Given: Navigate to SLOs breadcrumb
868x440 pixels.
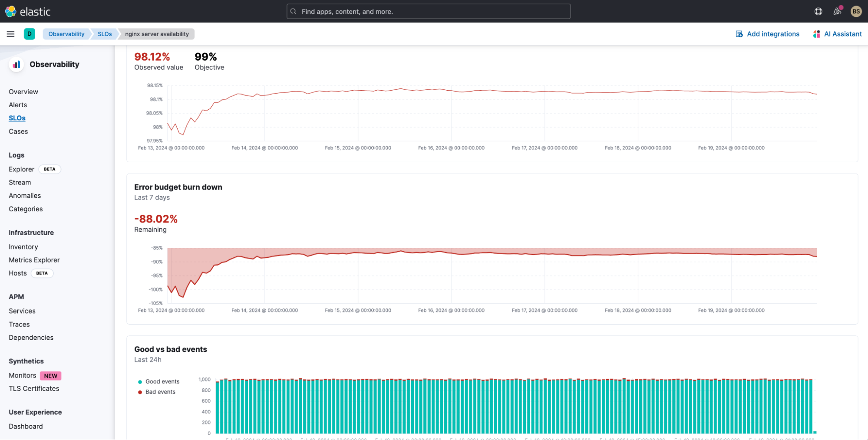Looking at the screenshot, I should click(x=105, y=34).
